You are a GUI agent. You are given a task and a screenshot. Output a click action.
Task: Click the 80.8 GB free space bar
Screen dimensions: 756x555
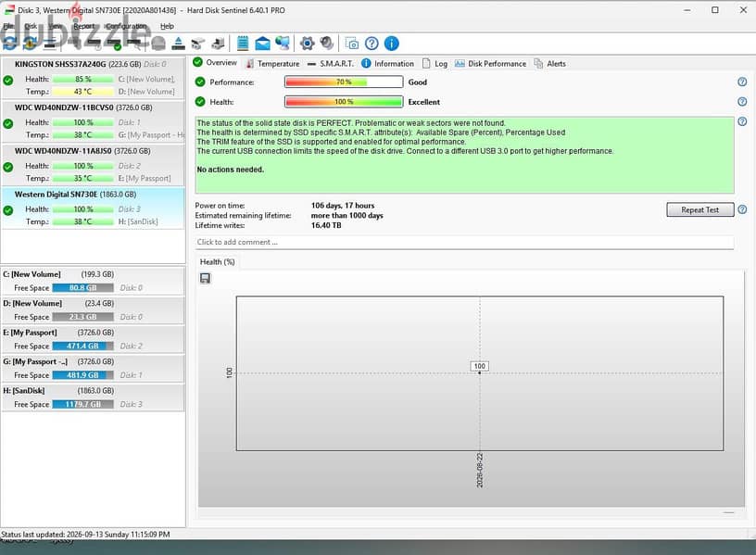tap(83, 288)
